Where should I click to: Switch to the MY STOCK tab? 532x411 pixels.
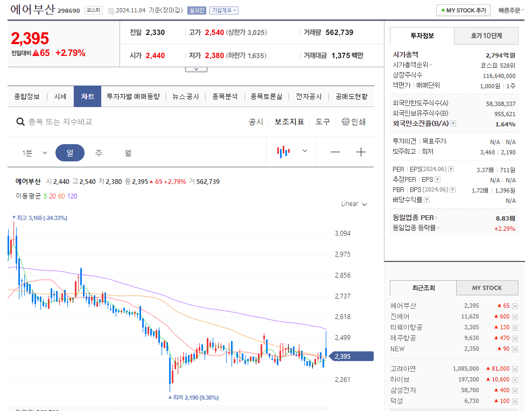coord(487,288)
